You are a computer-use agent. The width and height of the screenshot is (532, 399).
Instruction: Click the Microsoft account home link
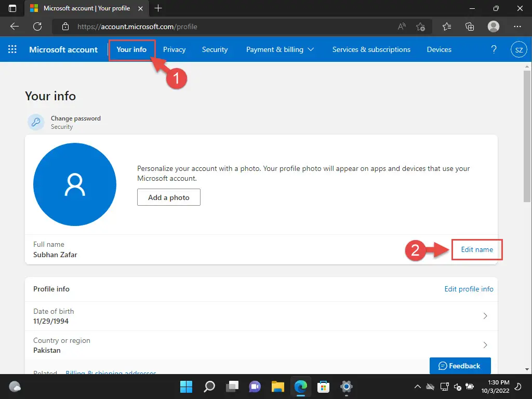point(63,49)
